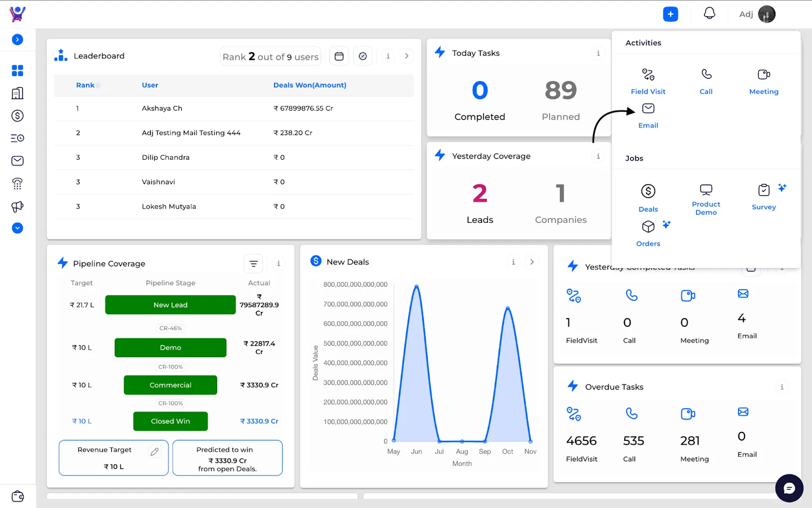Click yesterday's completed FieldVisit count 1
The height and width of the screenshot is (508, 812).
click(568, 323)
